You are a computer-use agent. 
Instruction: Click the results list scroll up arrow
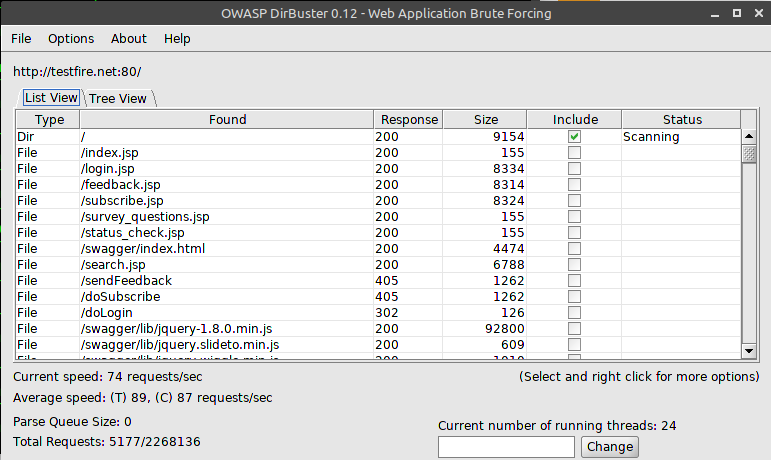[x=748, y=136]
